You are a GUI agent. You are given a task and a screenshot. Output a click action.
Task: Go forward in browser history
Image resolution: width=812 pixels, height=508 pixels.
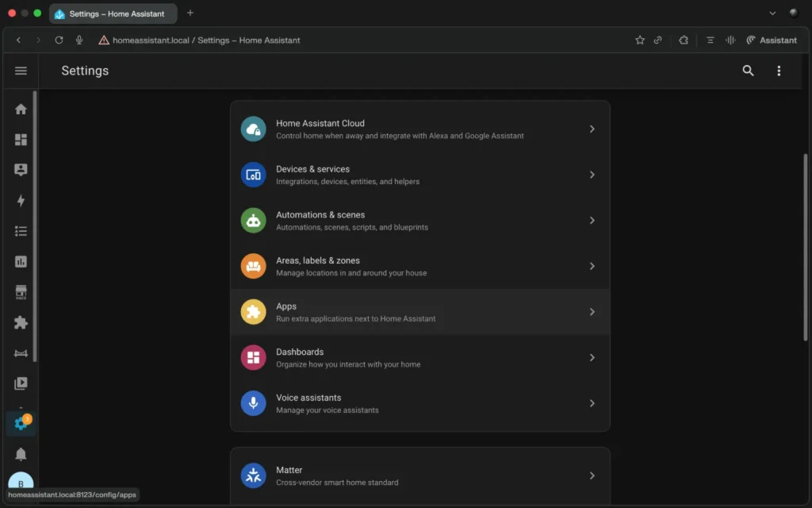tap(38, 40)
